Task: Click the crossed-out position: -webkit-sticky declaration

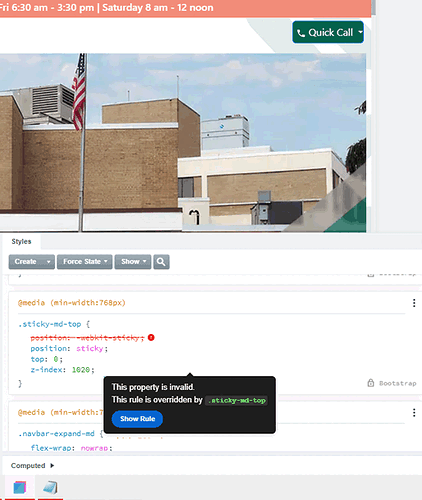Action: [x=87, y=338]
